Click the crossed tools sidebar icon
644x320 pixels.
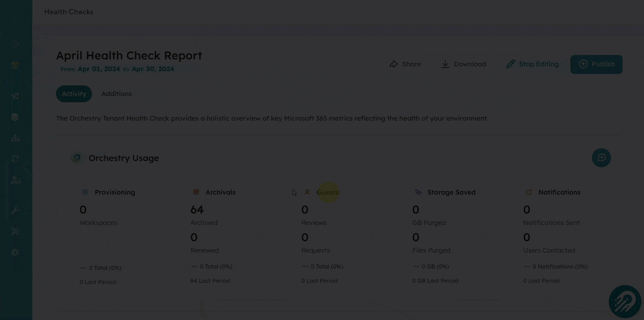click(15, 232)
